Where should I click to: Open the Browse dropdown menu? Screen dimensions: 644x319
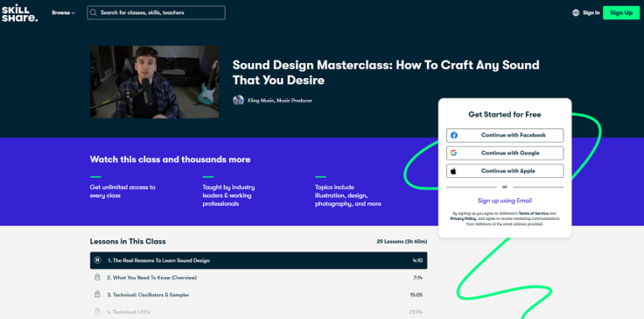pos(63,13)
